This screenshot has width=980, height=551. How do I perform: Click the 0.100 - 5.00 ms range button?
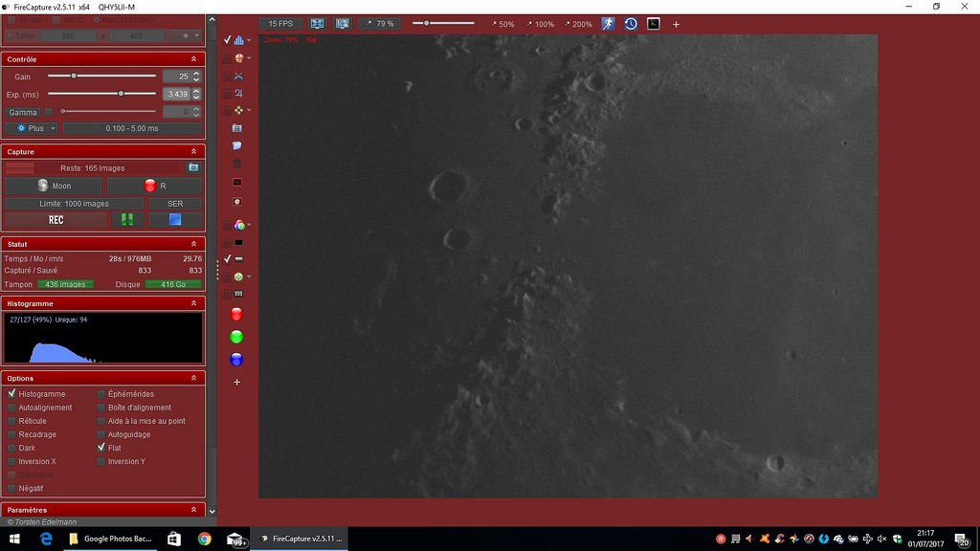click(x=132, y=128)
